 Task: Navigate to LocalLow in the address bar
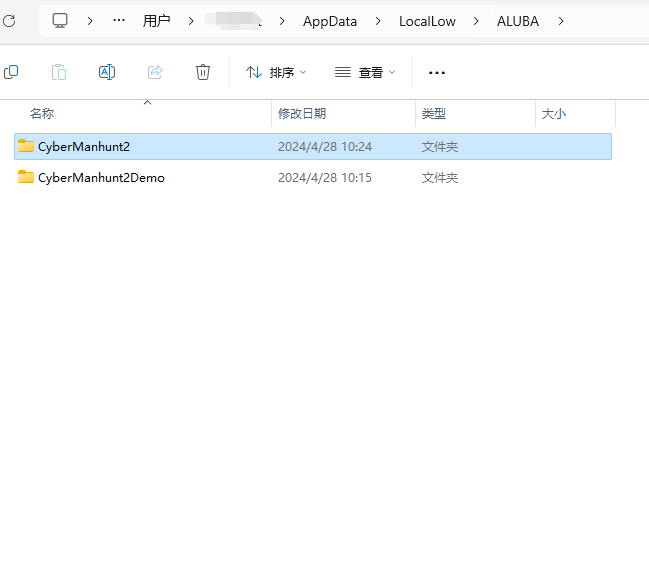427,21
